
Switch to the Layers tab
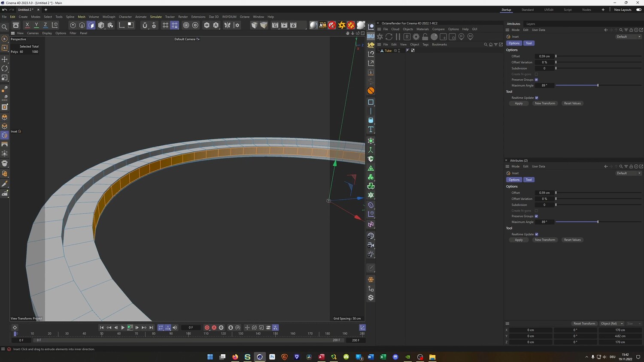531,24
